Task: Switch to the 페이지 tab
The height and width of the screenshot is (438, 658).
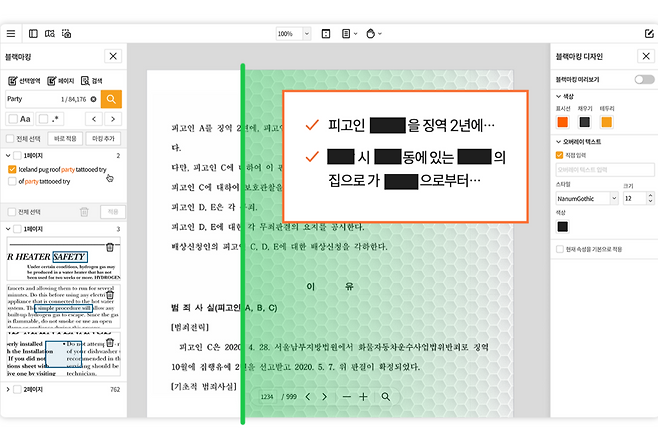Action: pyautogui.click(x=60, y=80)
